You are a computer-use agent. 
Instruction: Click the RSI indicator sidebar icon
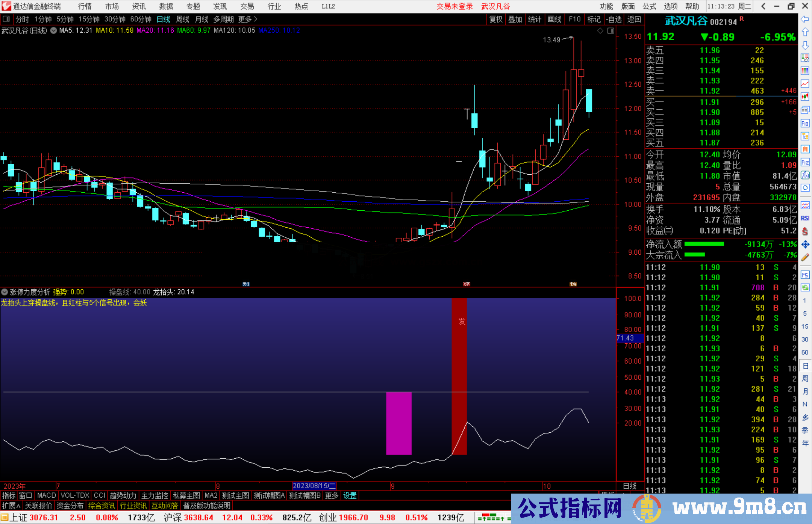[805, 218]
